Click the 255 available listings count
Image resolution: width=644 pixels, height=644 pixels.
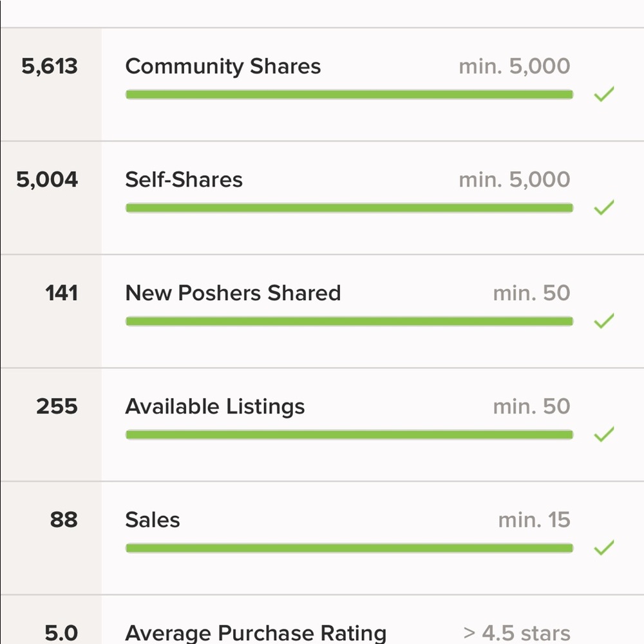click(x=57, y=406)
